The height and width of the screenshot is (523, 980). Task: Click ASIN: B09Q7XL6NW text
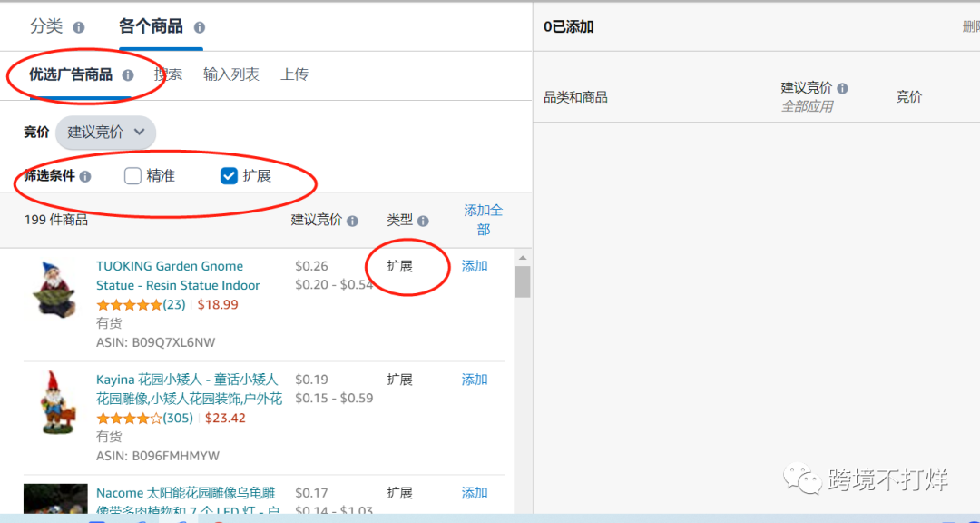pos(156,343)
